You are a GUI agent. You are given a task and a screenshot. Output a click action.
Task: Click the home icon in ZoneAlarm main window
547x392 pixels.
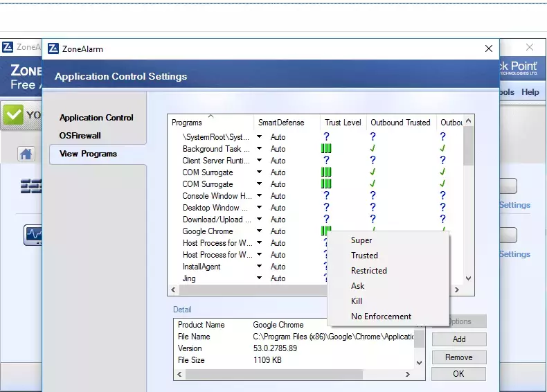coord(26,154)
